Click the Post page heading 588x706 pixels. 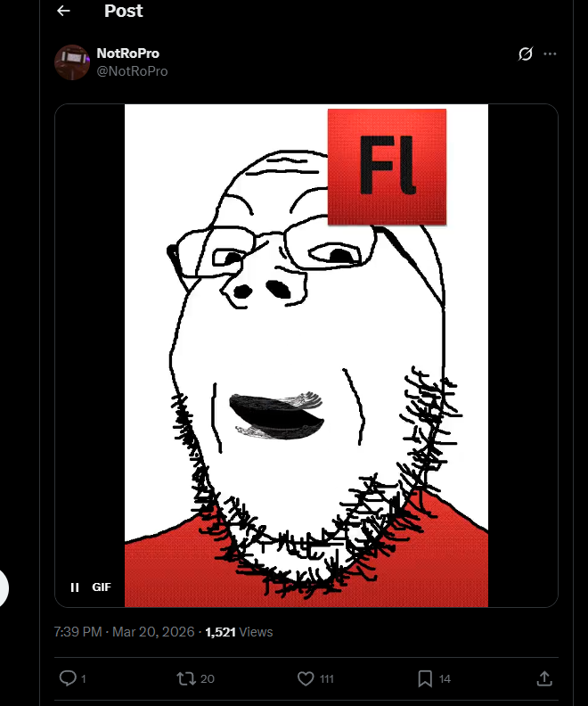coord(123,11)
